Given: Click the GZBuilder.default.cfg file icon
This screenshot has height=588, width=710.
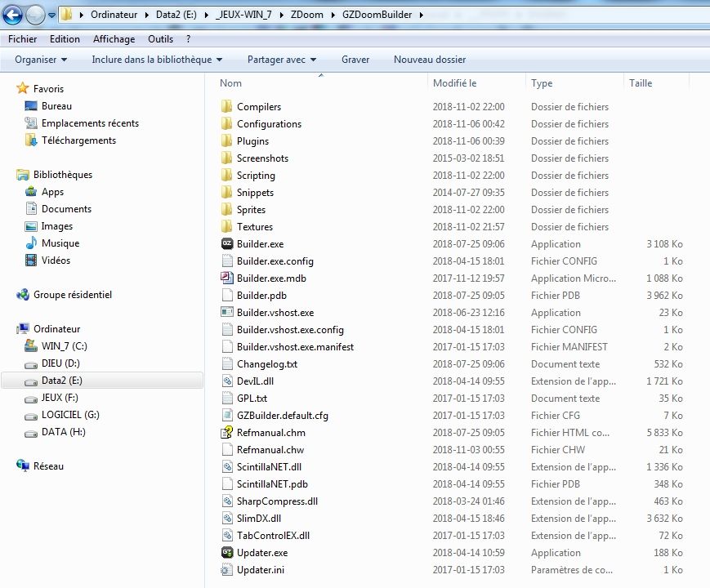Looking at the screenshot, I should click(227, 415).
